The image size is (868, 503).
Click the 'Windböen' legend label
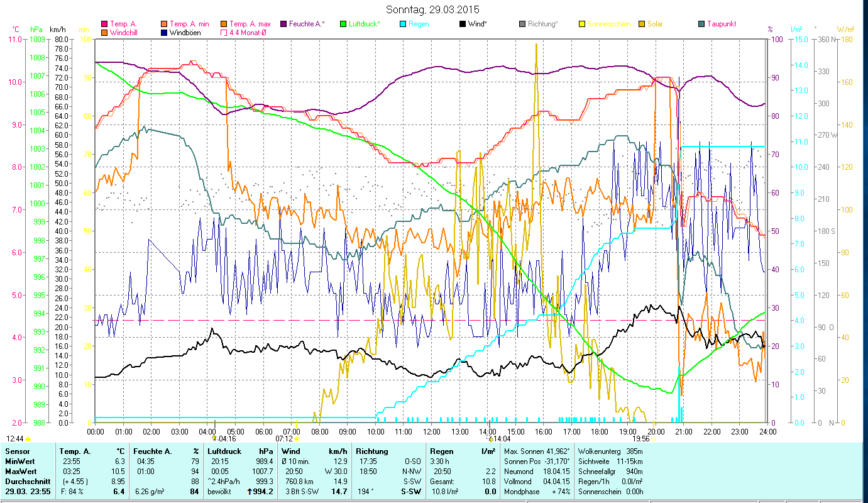click(185, 32)
